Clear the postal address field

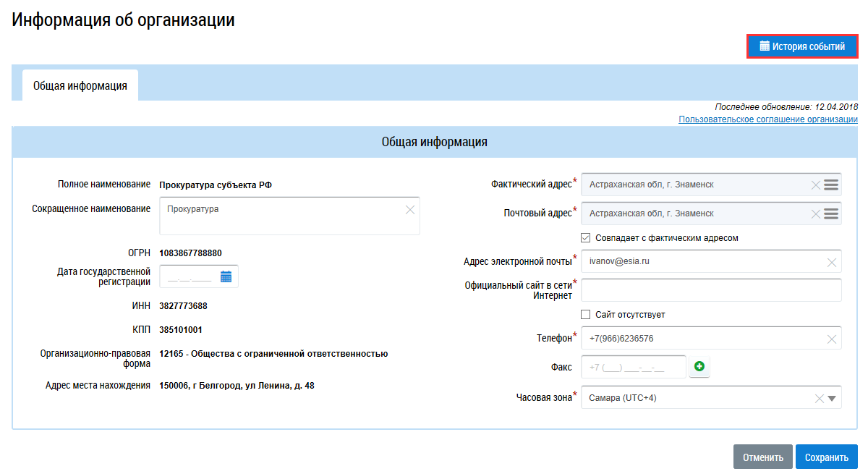(x=816, y=214)
